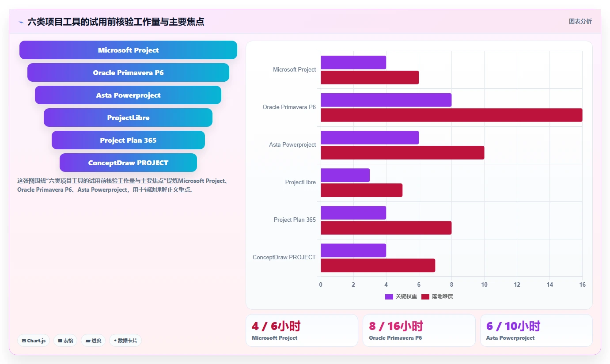Click the x-axis tick label 0
This screenshot has height=364, width=610.
(321, 284)
